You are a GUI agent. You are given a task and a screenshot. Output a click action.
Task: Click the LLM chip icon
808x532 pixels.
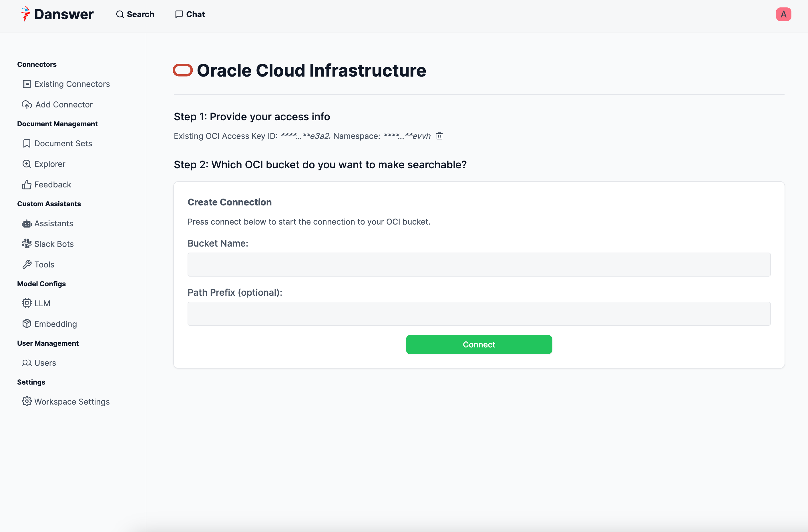[27, 303]
